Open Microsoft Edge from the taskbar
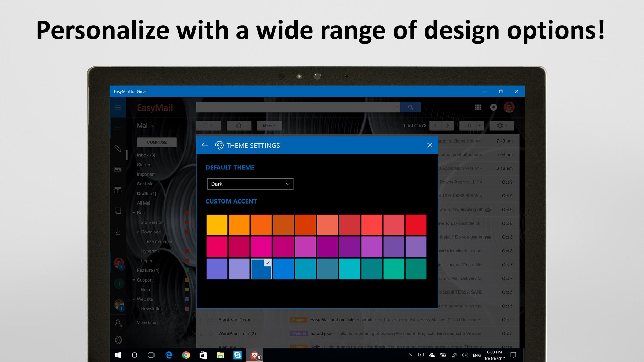The image size is (644, 362). click(x=169, y=355)
